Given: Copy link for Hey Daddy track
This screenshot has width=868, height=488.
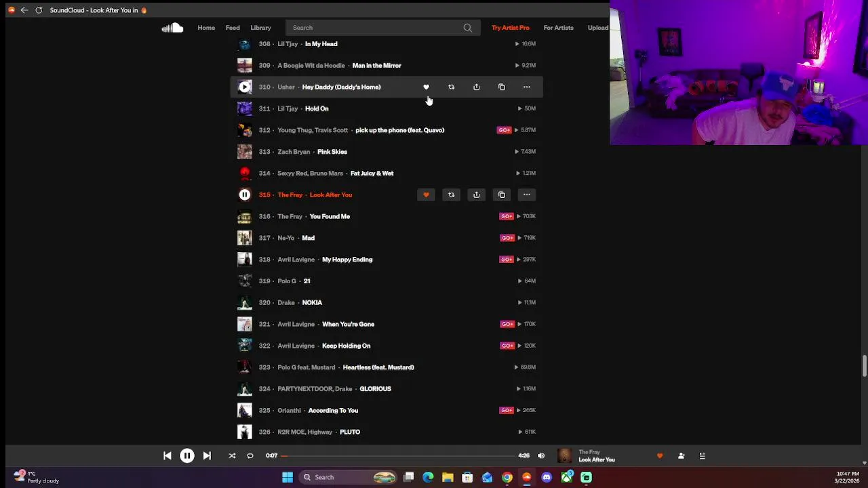Looking at the screenshot, I should (x=502, y=87).
